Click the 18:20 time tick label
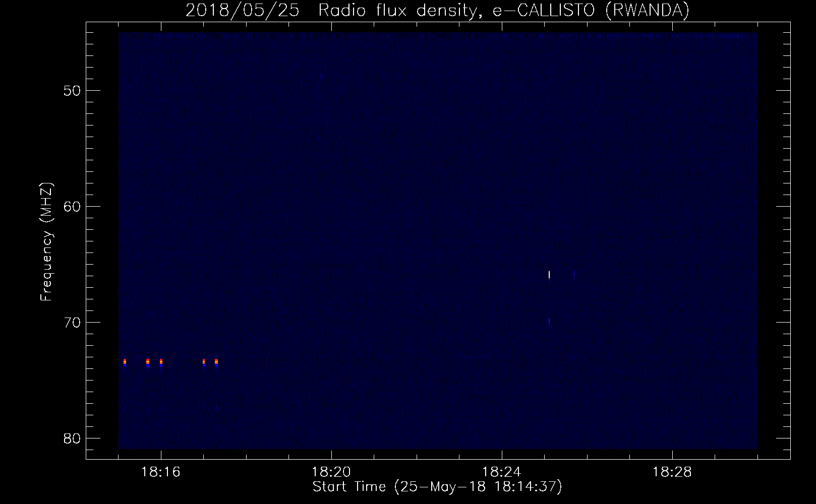The width and height of the screenshot is (816, 504). tap(331, 472)
